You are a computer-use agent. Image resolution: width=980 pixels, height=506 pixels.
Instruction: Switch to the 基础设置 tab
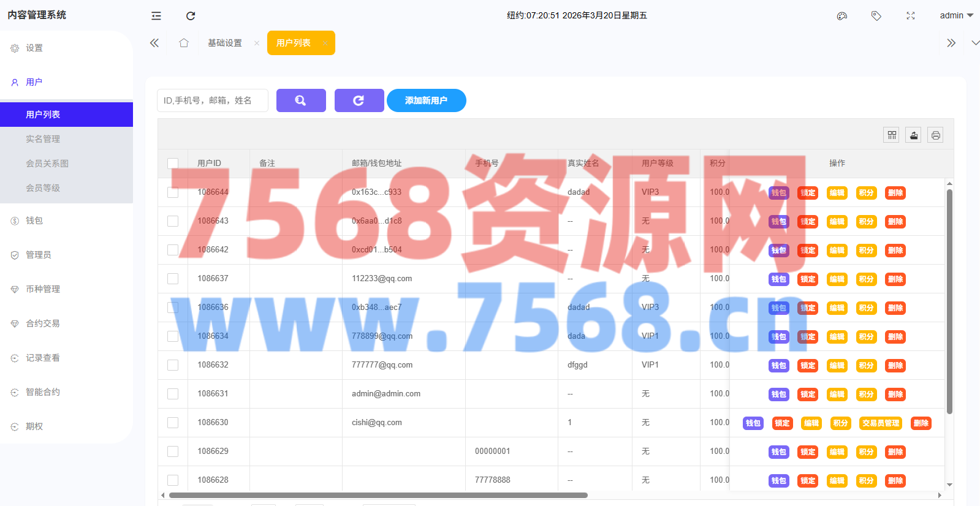click(x=225, y=43)
